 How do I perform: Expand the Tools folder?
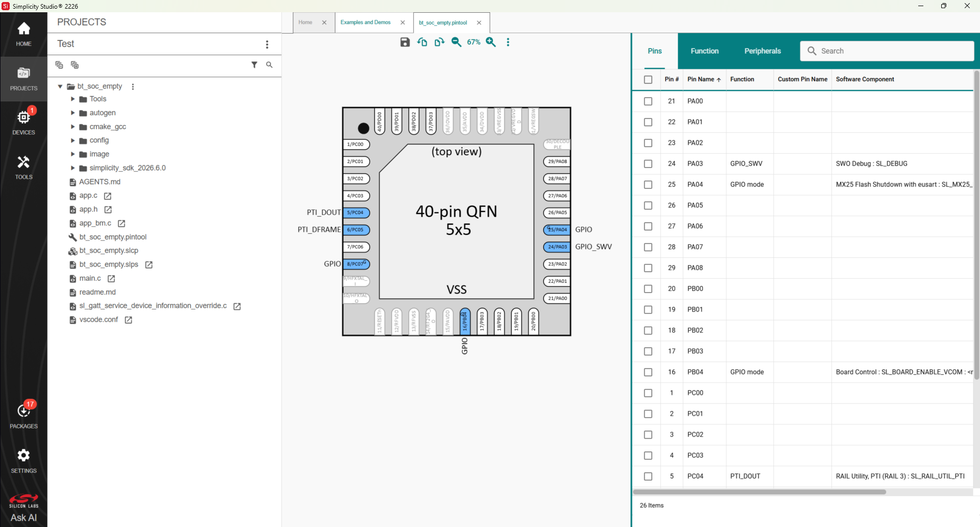coord(72,99)
